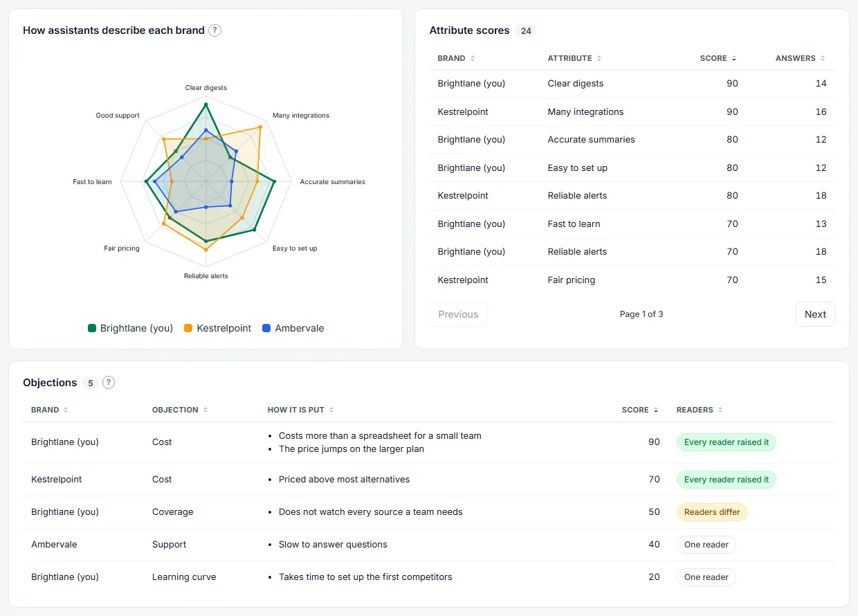Click the Attribute column sort icon

click(599, 59)
